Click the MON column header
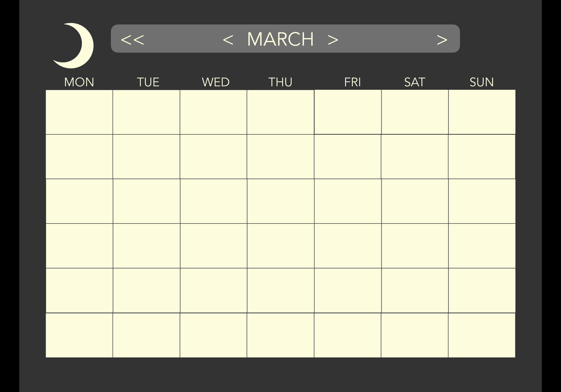561x392 pixels. [x=79, y=82]
